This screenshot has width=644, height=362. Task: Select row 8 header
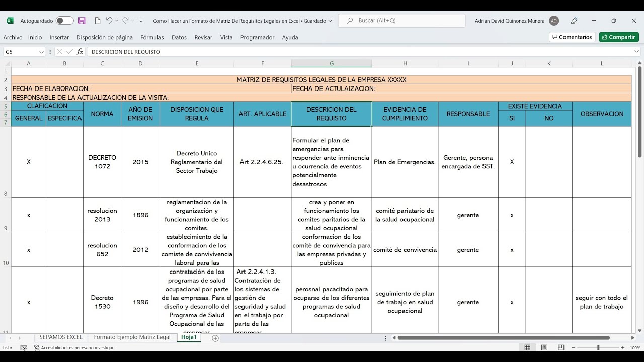(x=6, y=162)
